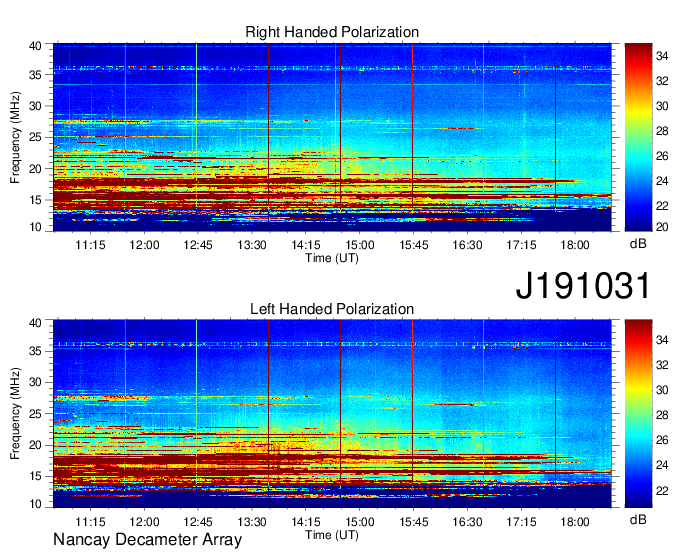
Task: Click 12:00 time tick on Left Handed plot
Action: (x=144, y=522)
